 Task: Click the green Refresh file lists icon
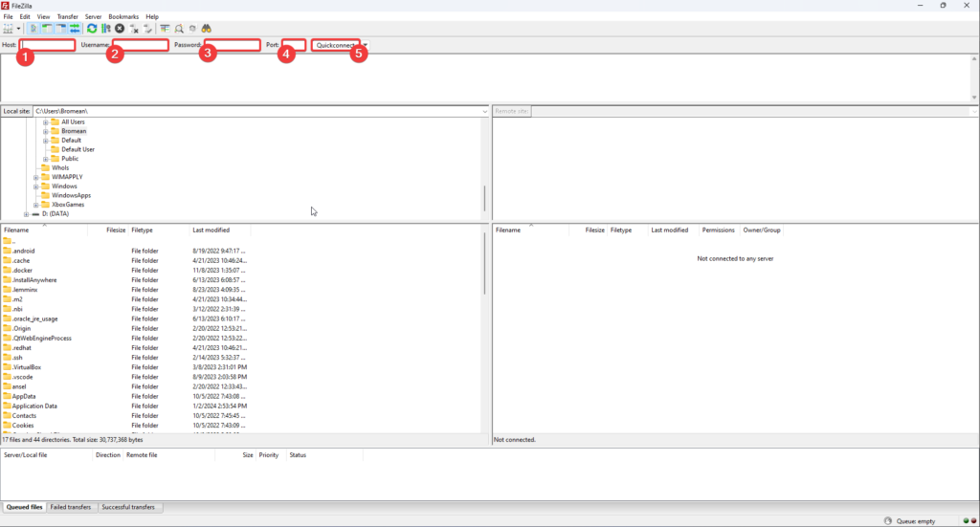coord(92,29)
